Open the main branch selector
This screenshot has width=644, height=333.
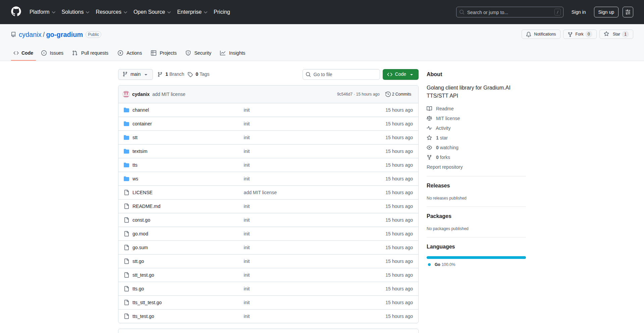tap(135, 74)
